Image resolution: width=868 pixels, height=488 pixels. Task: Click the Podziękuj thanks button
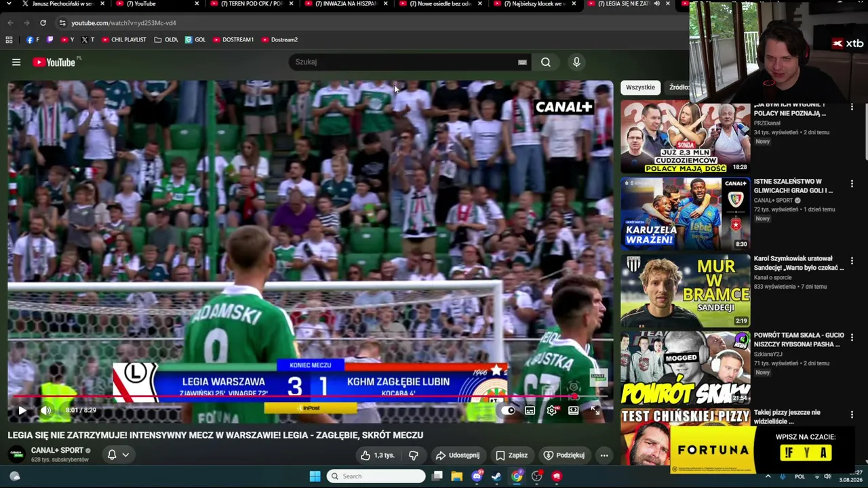click(x=564, y=455)
